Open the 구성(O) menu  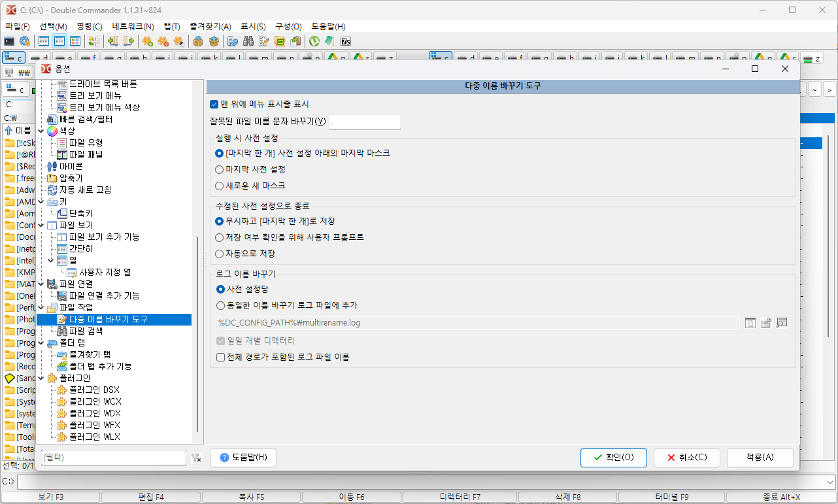click(x=288, y=27)
